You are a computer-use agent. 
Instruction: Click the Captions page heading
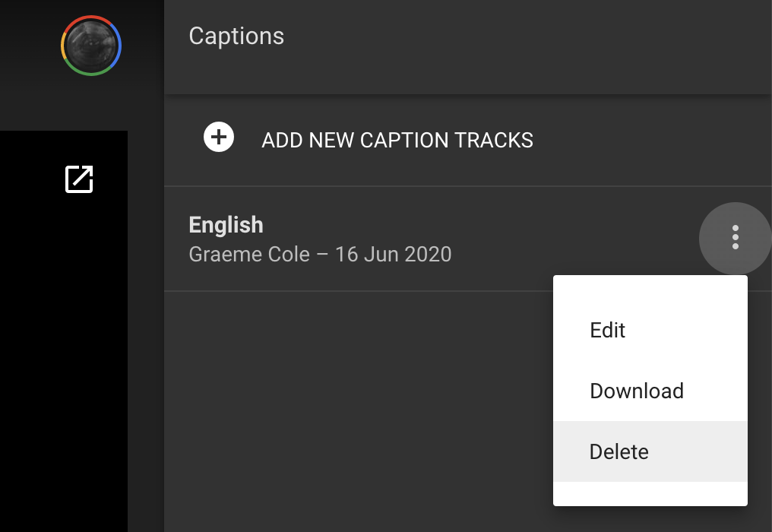tap(236, 36)
